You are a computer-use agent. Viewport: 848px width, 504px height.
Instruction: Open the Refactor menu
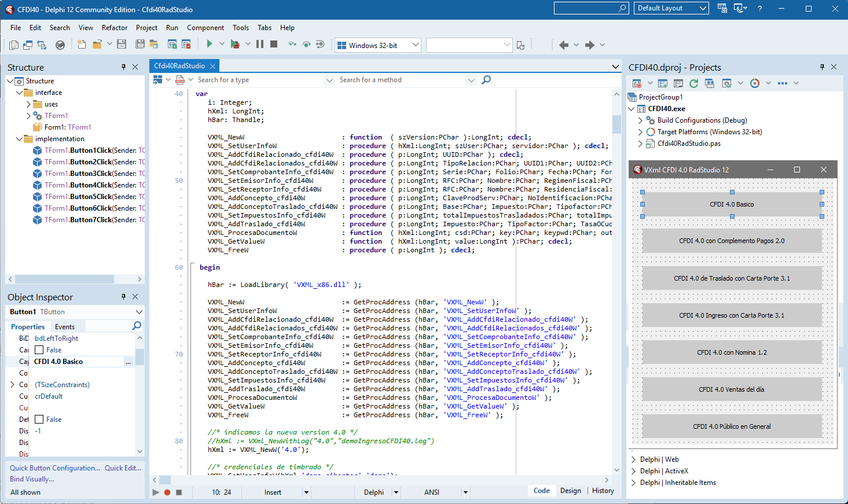pyautogui.click(x=115, y=28)
